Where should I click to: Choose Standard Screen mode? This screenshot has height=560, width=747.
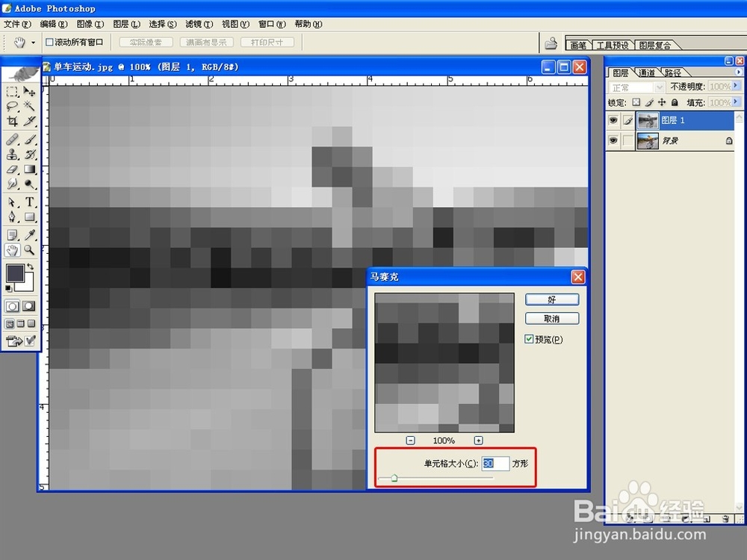(10, 324)
